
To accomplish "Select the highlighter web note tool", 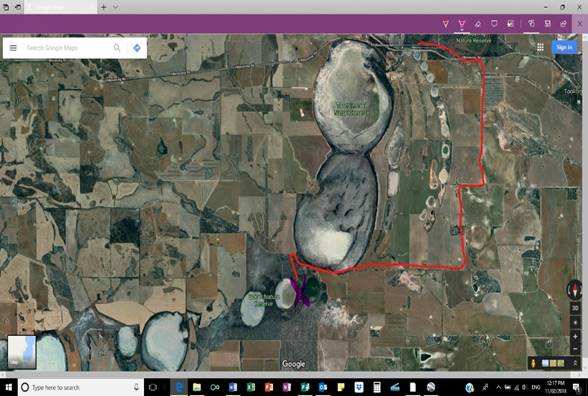I will coord(462,24).
